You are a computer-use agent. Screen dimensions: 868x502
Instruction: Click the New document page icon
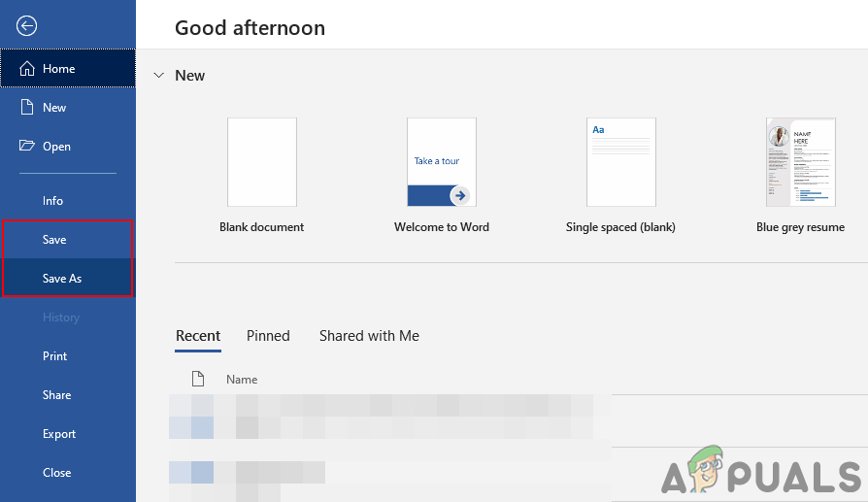pos(26,108)
